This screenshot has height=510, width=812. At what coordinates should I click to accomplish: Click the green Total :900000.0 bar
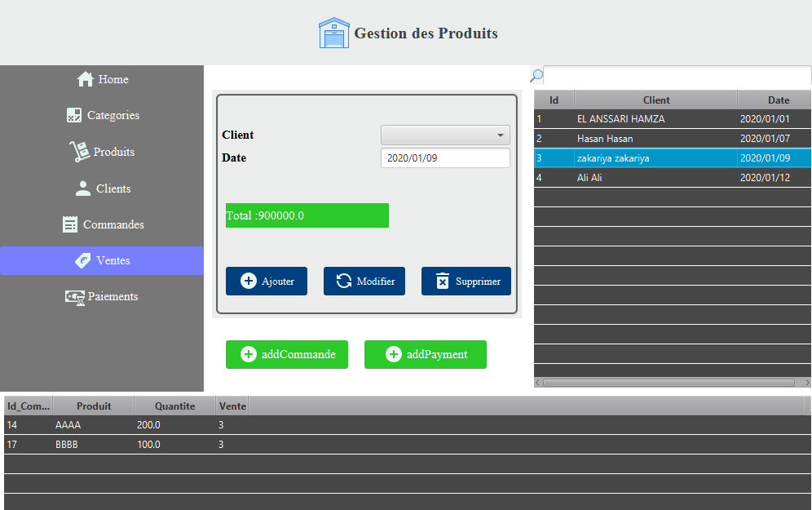(307, 215)
